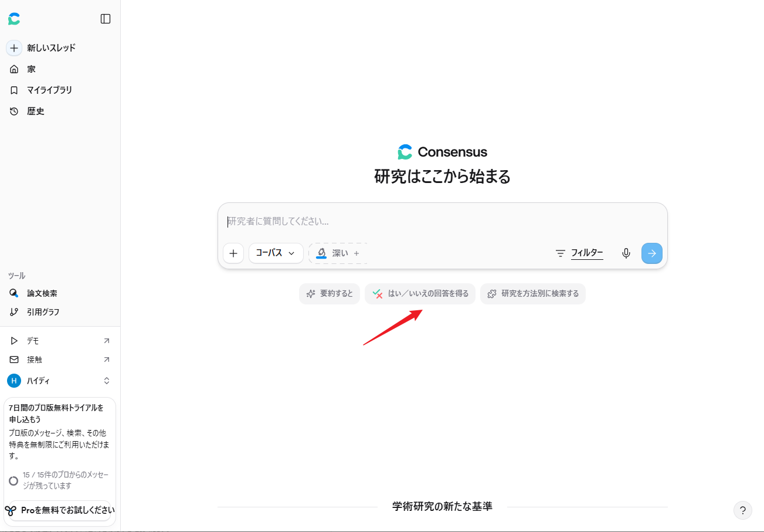Image resolution: width=764 pixels, height=532 pixels.
Task: Click the ツール section label
Action: pos(16,276)
